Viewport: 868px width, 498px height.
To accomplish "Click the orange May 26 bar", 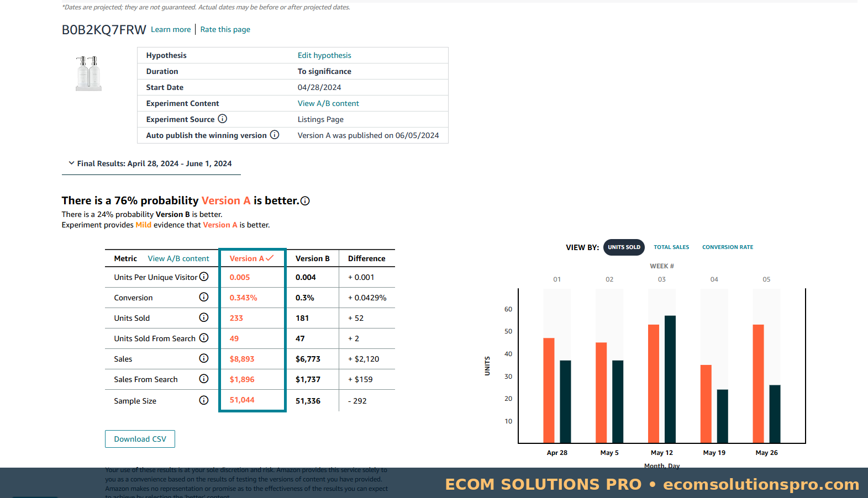I will 758,384.
